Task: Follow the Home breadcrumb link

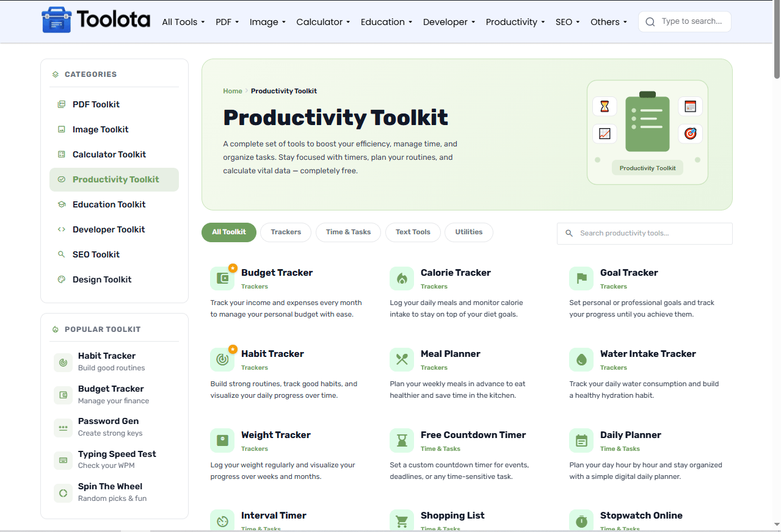Action: point(233,91)
